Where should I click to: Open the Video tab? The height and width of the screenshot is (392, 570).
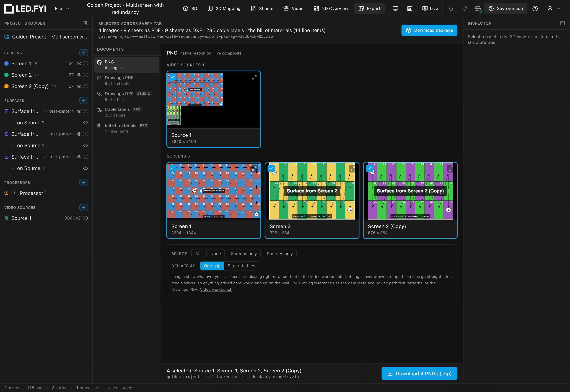pos(293,9)
